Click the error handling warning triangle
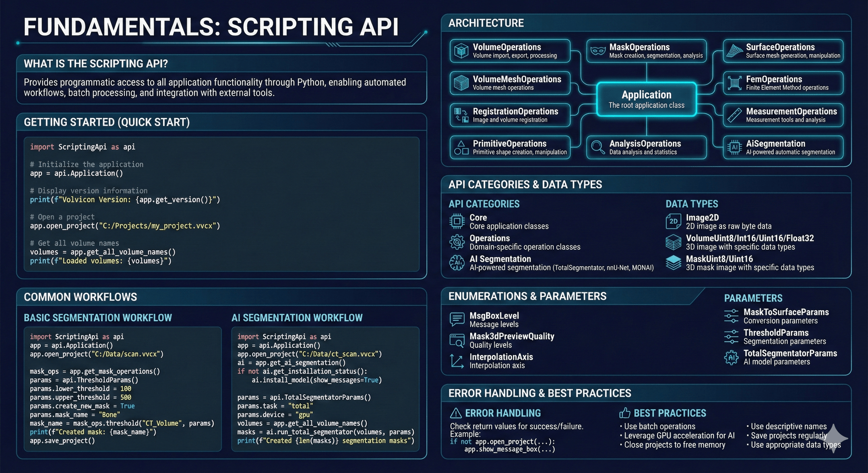Image resolution: width=868 pixels, height=473 pixels. click(x=457, y=412)
